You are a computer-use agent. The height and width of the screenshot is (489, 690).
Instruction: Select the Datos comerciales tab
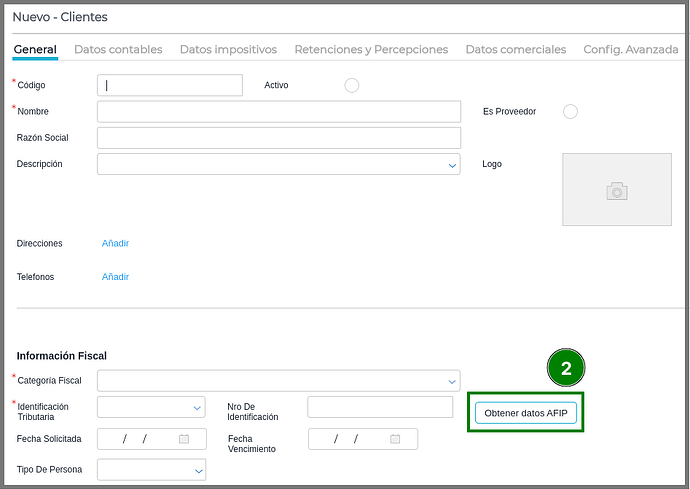515,49
